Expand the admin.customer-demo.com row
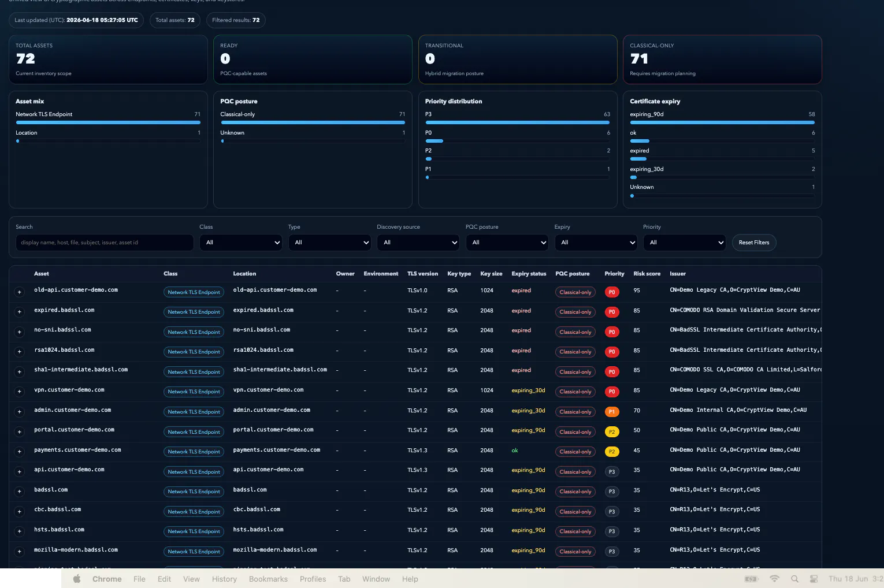The width and height of the screenshot is (884, 588). click(x=19, y=412)
